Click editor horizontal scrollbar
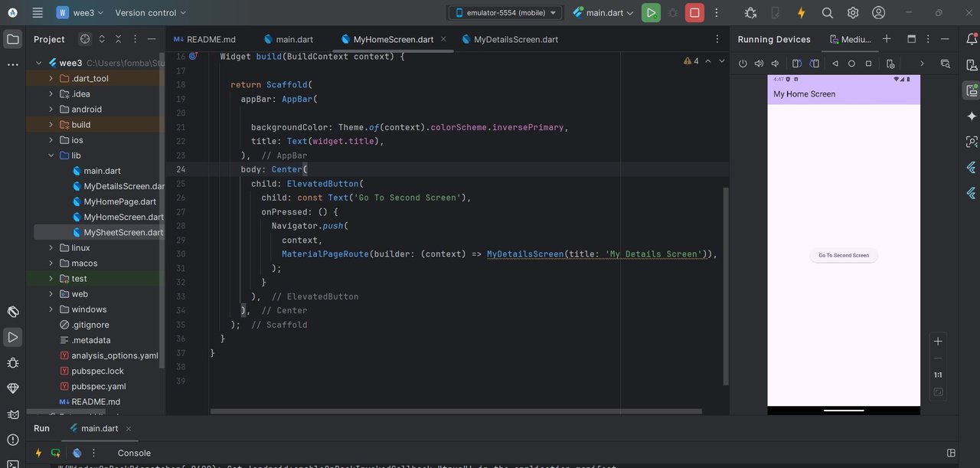 (x=456, y=411)
